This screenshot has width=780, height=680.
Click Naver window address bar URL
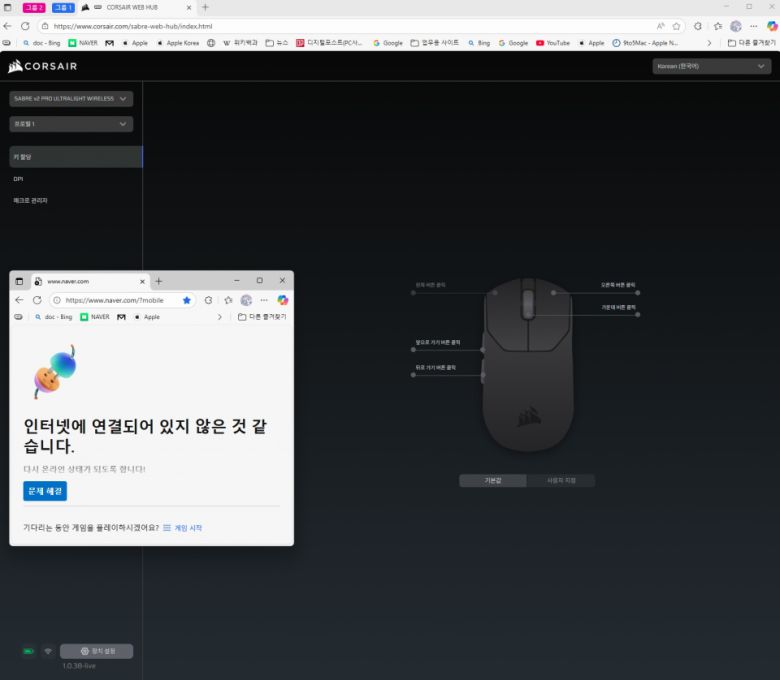(x=114, y=300)
